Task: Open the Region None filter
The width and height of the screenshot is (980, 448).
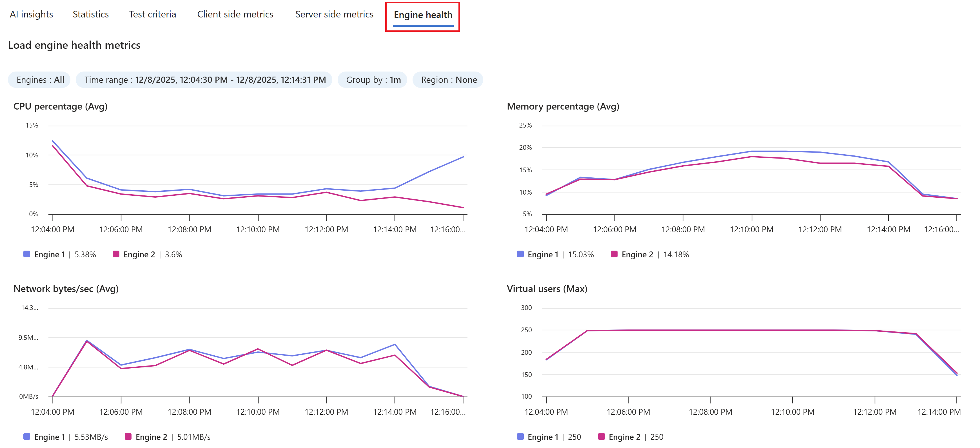Action: pos(449,80)
